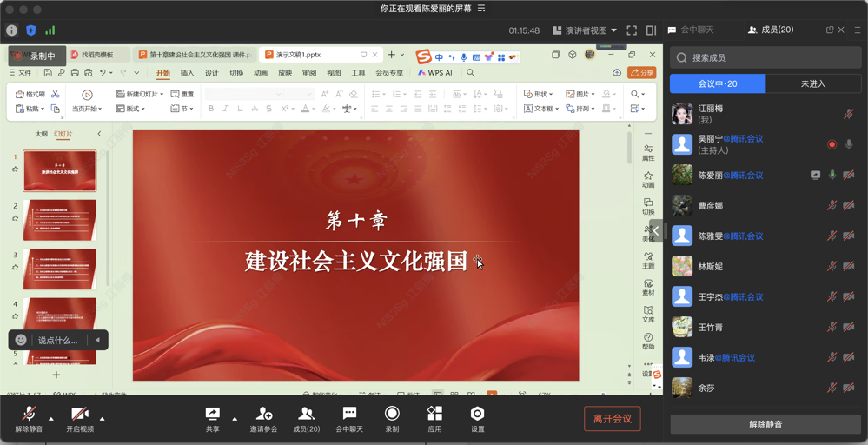Switch to 未进入 tab
This screenshot has width=868, height=445.
click(813, 84)
